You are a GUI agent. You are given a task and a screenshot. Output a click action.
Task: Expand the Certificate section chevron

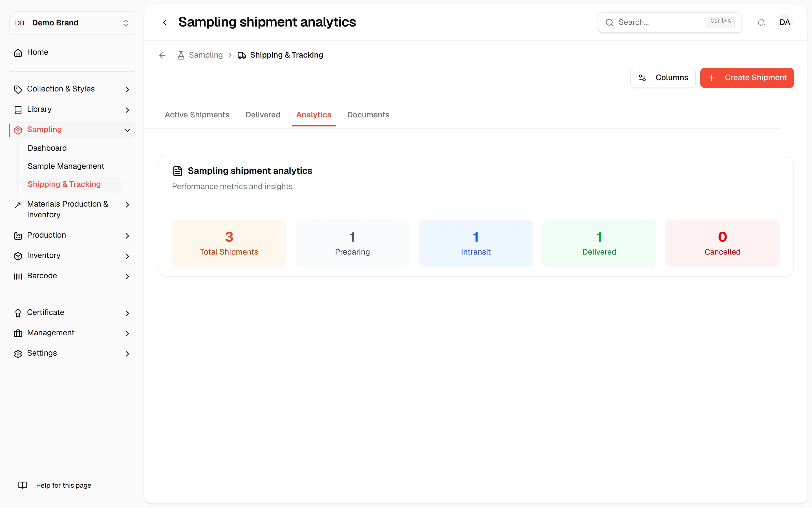(x=127, y=313)
